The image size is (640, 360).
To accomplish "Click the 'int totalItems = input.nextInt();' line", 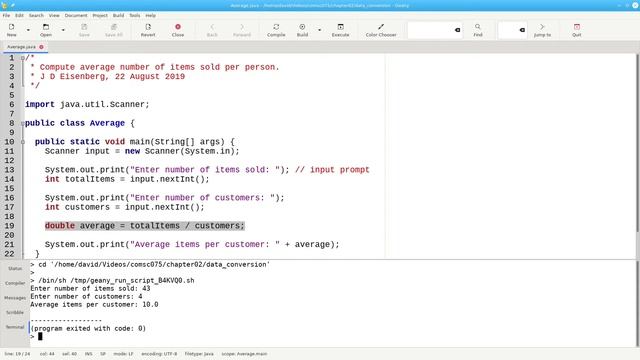I will (127, 179).
